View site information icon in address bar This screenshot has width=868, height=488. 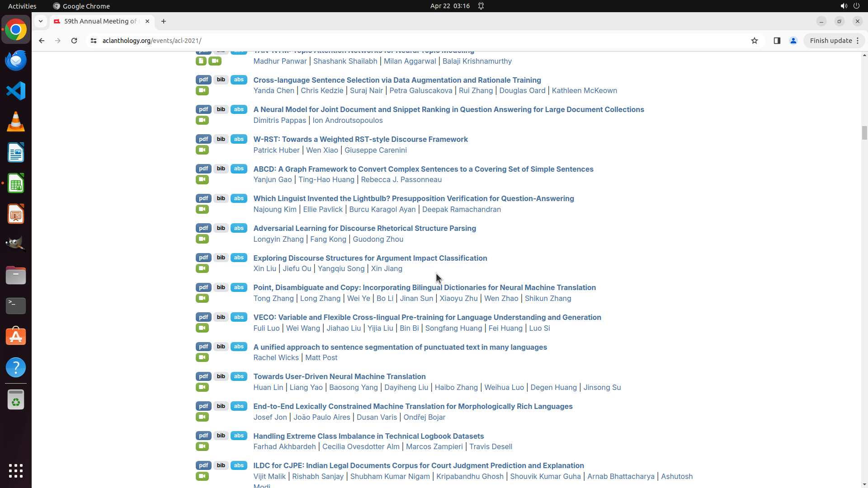94,41
